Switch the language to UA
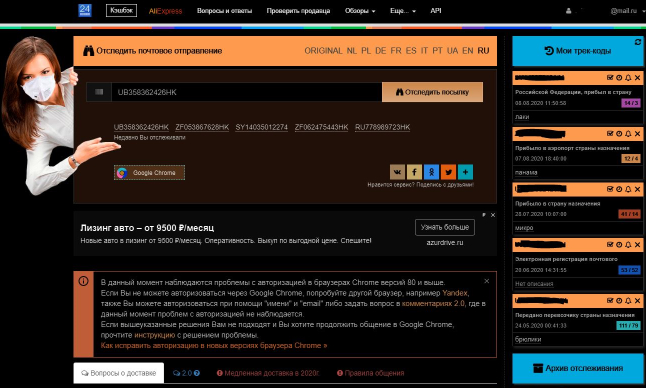 [452, 51]
